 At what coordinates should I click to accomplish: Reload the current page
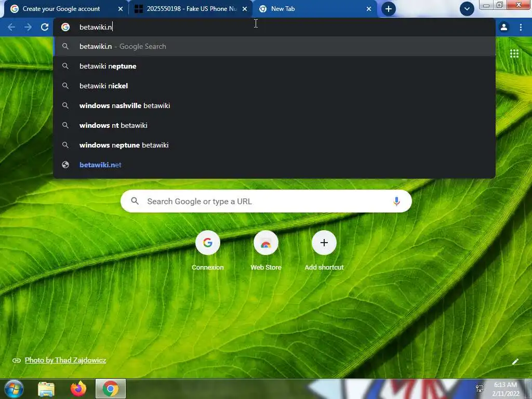pos(45,27)
